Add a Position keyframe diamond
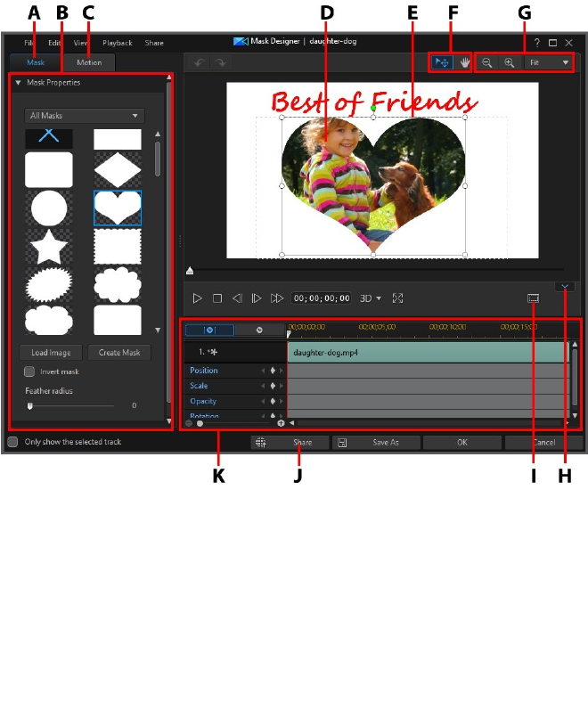Screen dimensions: 588x702 pos(273,371)
